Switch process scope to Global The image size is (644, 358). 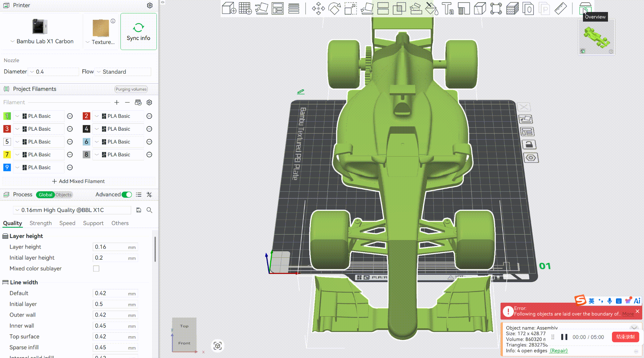point(45,195)
